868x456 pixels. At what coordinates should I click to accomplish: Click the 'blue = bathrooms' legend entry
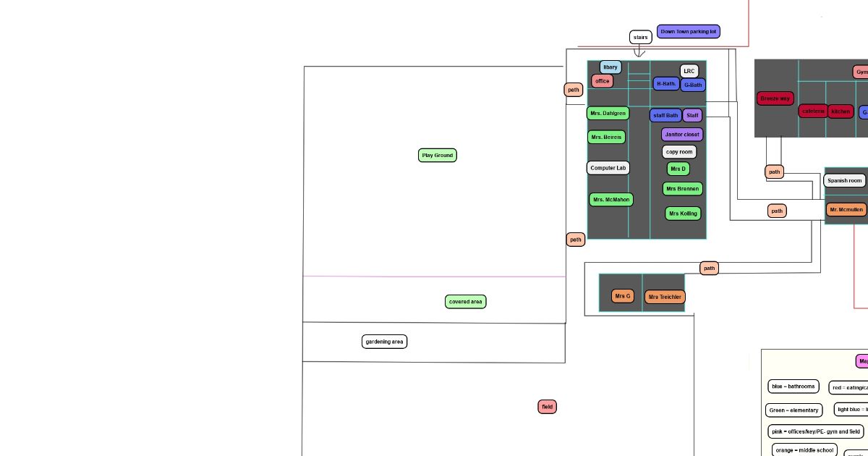[793, 387]
